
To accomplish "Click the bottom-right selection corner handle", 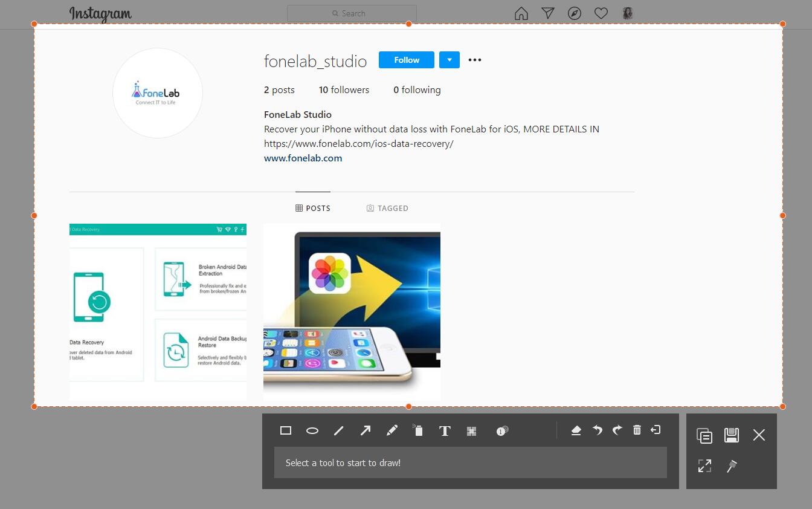I will [x=782, y=406].
